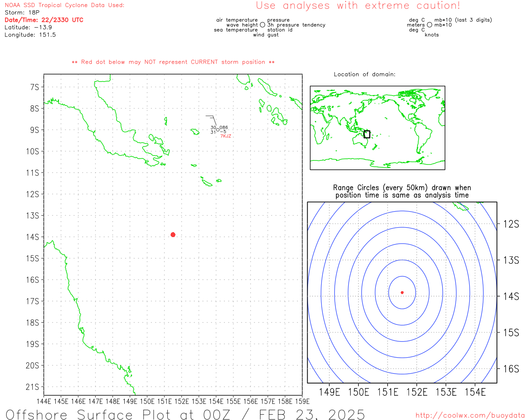Click the '144E' longitude label
This screenshot has height=420, width=525.
pos(44,401)
